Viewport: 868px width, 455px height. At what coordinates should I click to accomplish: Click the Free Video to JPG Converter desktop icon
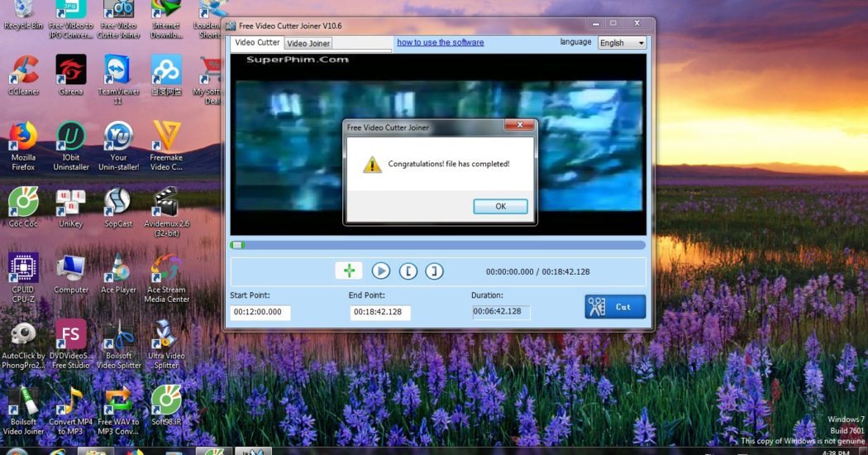click(x=71, y=19)
